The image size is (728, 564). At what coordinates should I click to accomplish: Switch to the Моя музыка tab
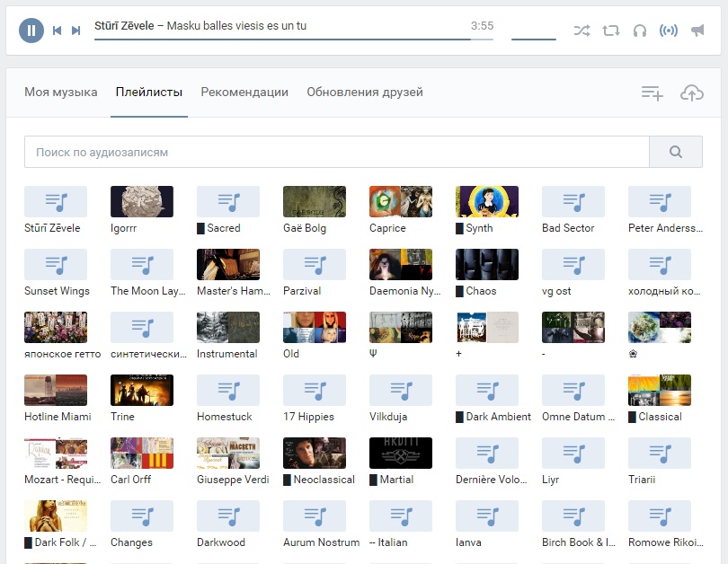[x=61, y=92]
